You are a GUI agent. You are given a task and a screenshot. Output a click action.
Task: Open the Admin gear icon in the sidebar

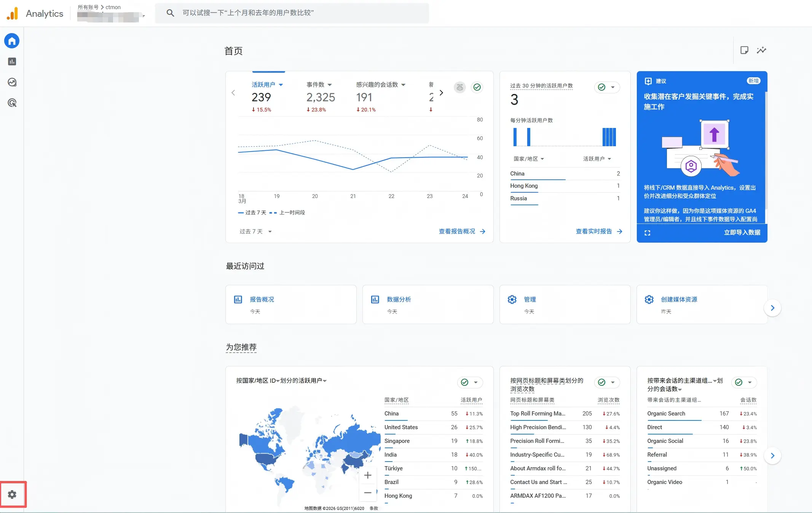[12, 494]
